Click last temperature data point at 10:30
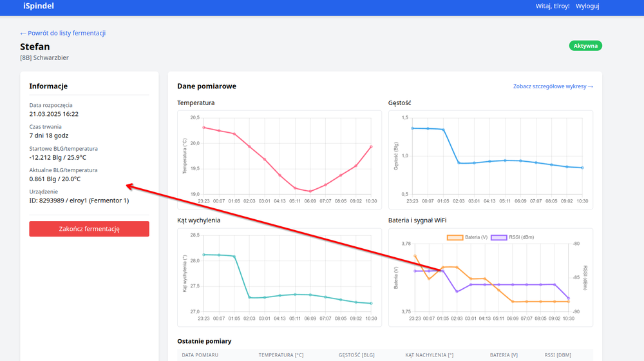Screen dimensions: 644x361 point(372,146)
